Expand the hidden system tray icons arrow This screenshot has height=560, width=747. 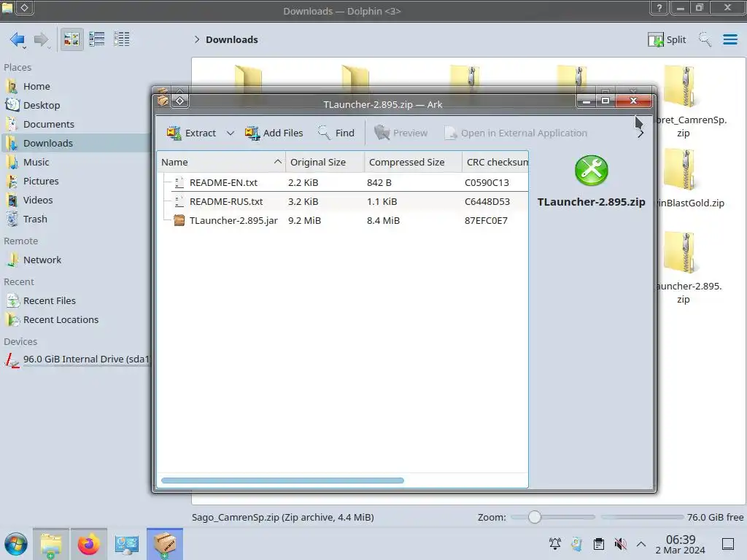point(641,544)
